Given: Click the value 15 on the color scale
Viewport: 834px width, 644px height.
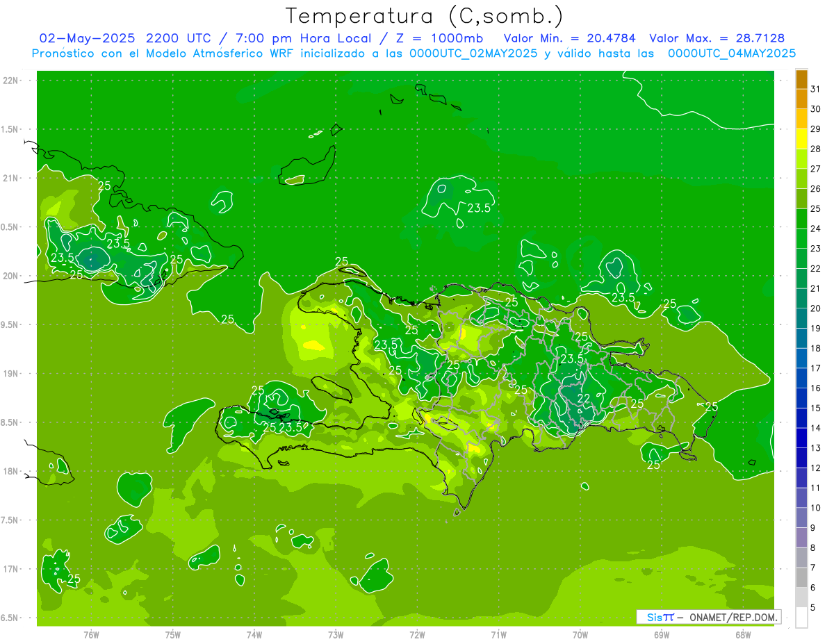Looking at the screenshot, I should [816, 408].
